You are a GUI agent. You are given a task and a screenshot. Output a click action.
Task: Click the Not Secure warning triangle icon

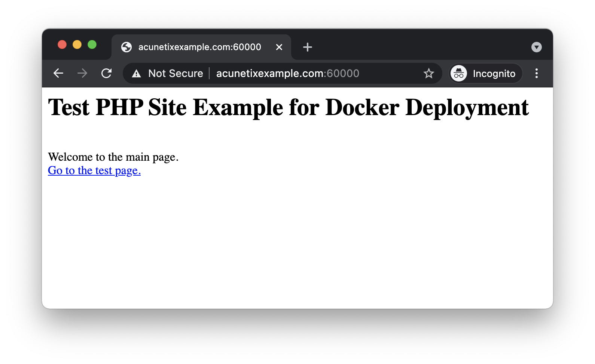pyautogui.click(x=137, y=74)
